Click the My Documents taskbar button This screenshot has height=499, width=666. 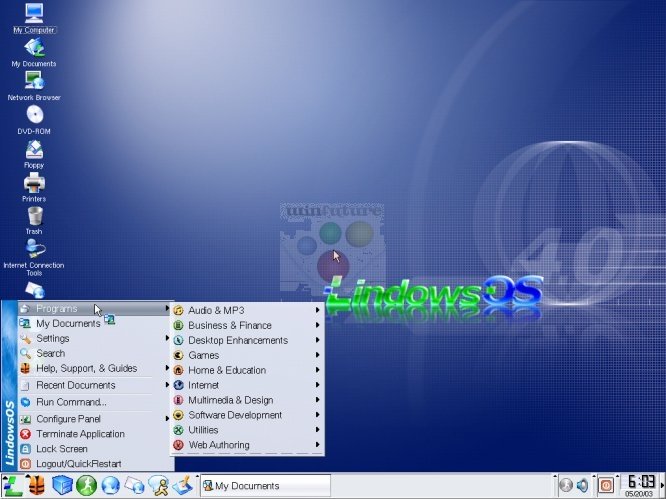point(265,485)
